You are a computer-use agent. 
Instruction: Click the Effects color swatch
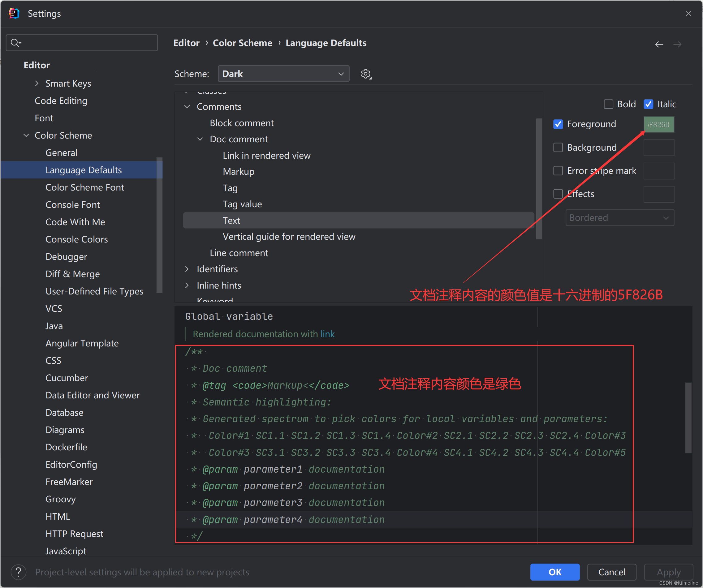click(x=658, y=194)
